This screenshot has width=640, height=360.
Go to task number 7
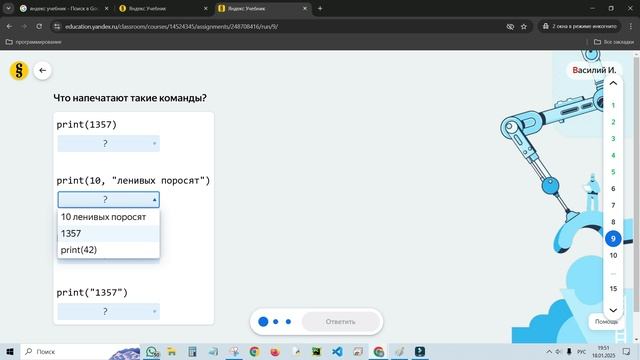tap(613, 205)
